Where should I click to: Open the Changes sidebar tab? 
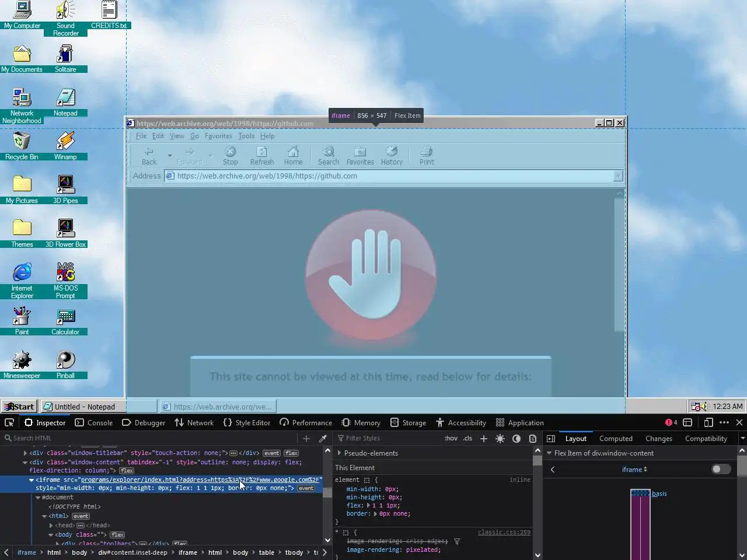[659, 438]
